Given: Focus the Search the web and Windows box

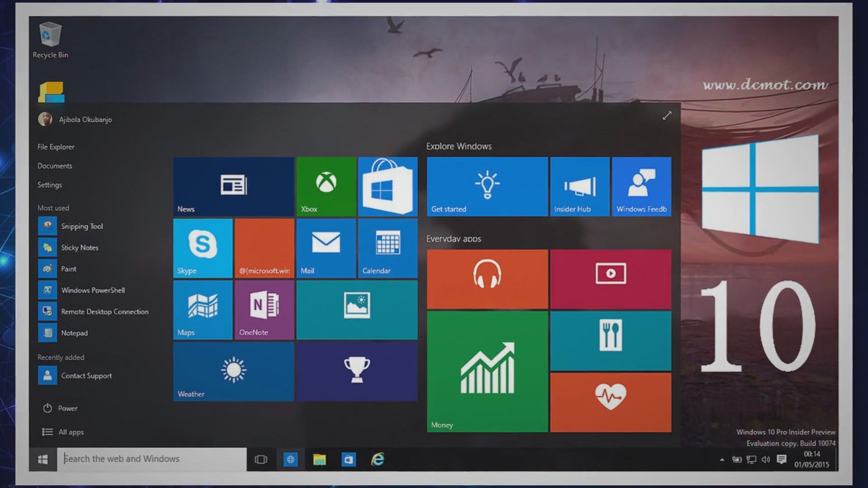Looking at the screenshot, I should [152, 460].
